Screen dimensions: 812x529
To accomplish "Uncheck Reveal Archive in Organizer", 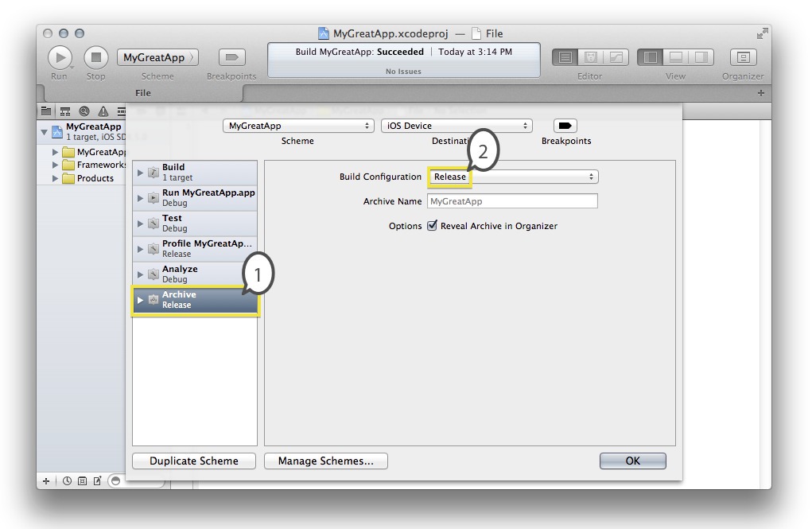I will [432, 226].
